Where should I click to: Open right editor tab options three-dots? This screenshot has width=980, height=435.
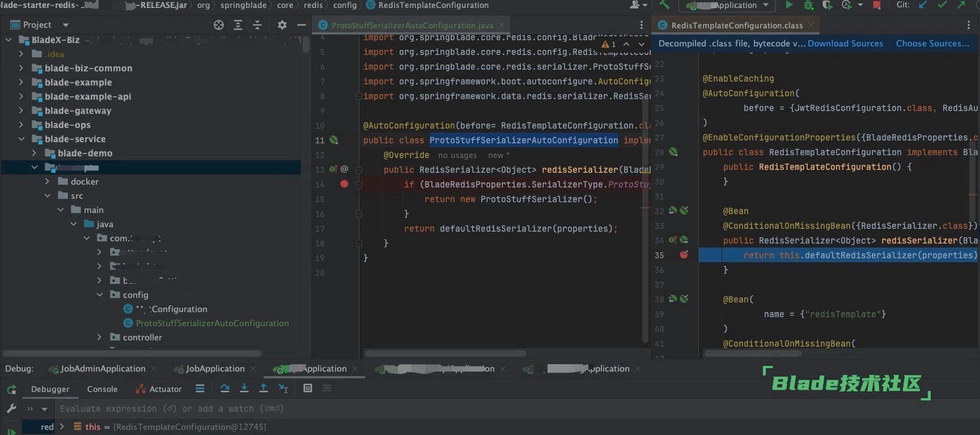pos(969,25)
